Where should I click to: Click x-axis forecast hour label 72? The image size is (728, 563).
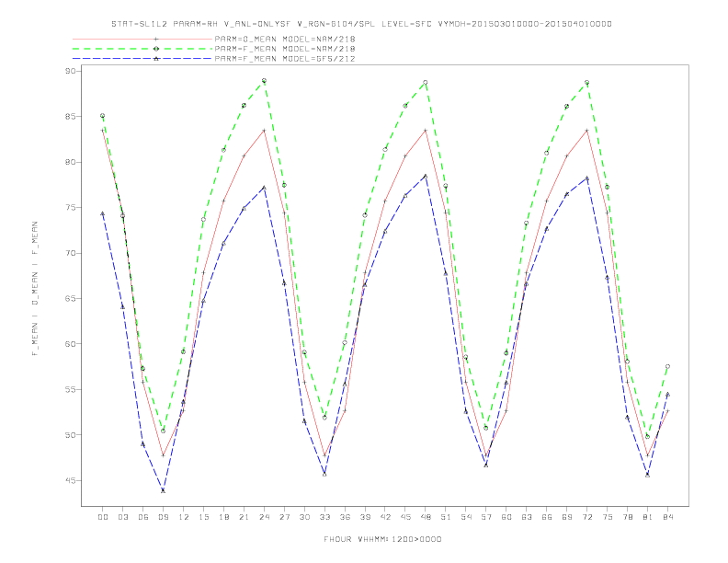tap(586, 517)
